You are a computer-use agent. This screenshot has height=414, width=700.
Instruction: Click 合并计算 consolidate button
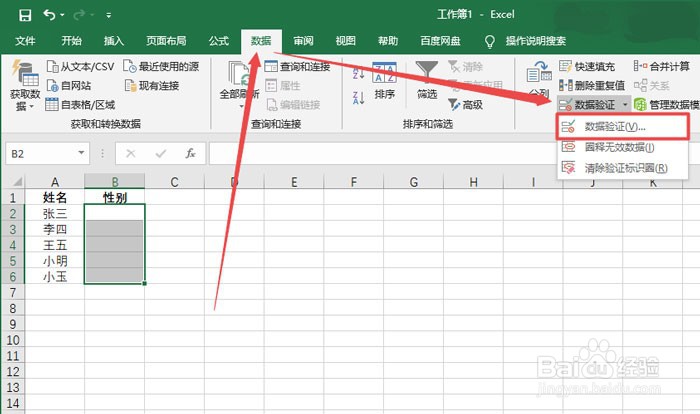point(662,67)
